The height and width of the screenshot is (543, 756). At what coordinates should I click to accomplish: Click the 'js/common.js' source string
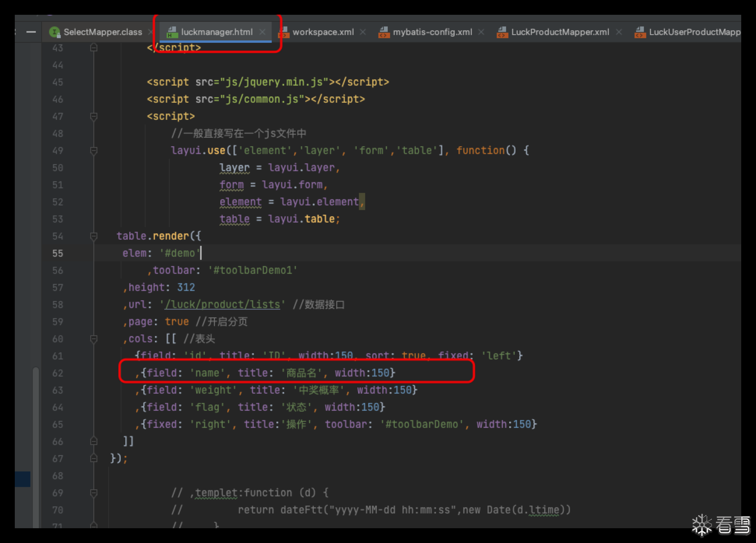tap(262, 99)
